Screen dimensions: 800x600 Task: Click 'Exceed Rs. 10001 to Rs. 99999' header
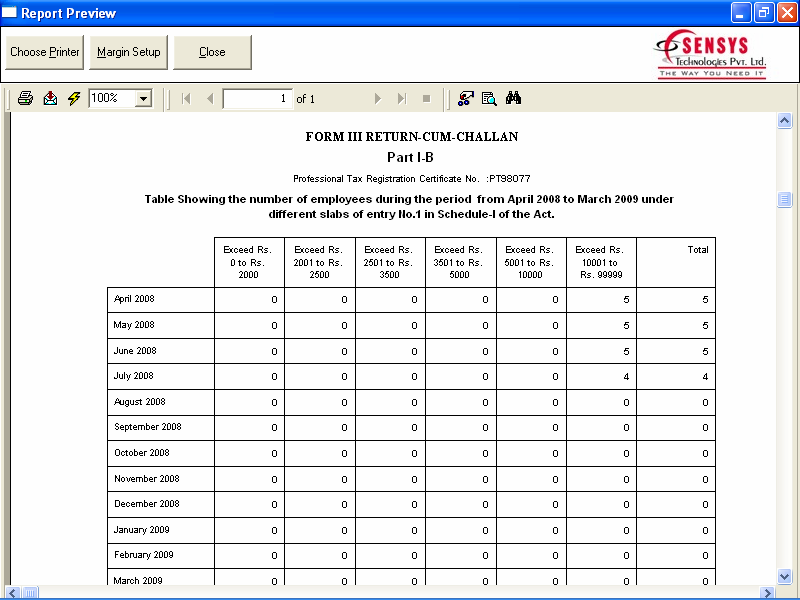click(600, 262)
